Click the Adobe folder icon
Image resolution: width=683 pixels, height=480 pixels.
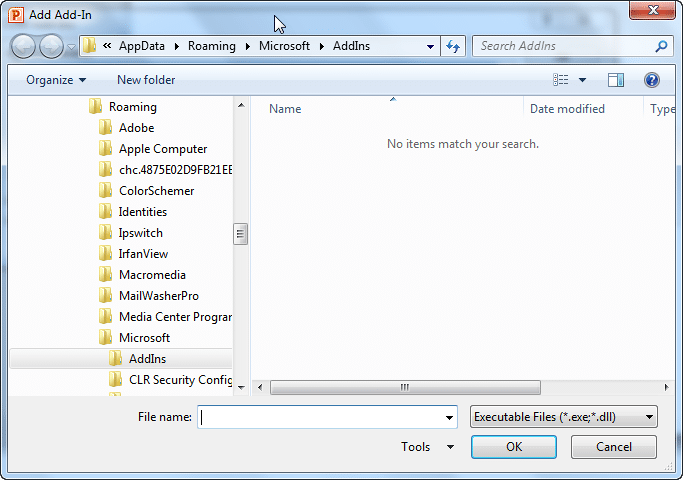(105, 127)
